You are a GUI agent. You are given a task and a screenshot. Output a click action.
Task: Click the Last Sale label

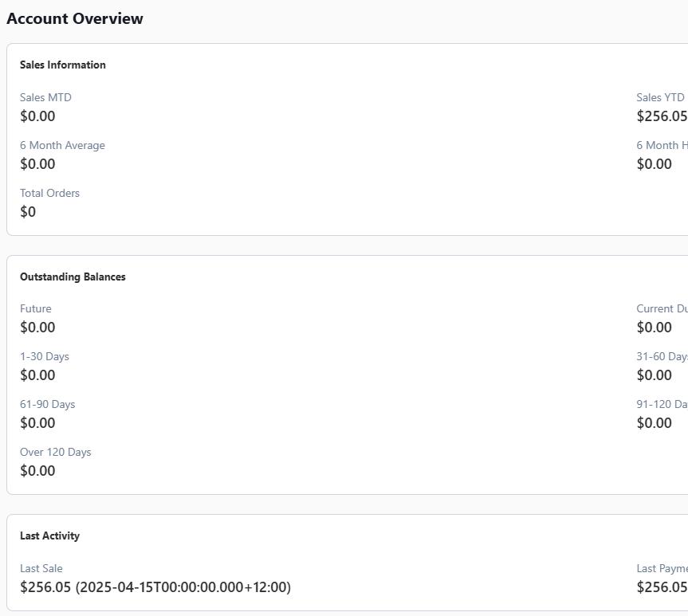41,568
